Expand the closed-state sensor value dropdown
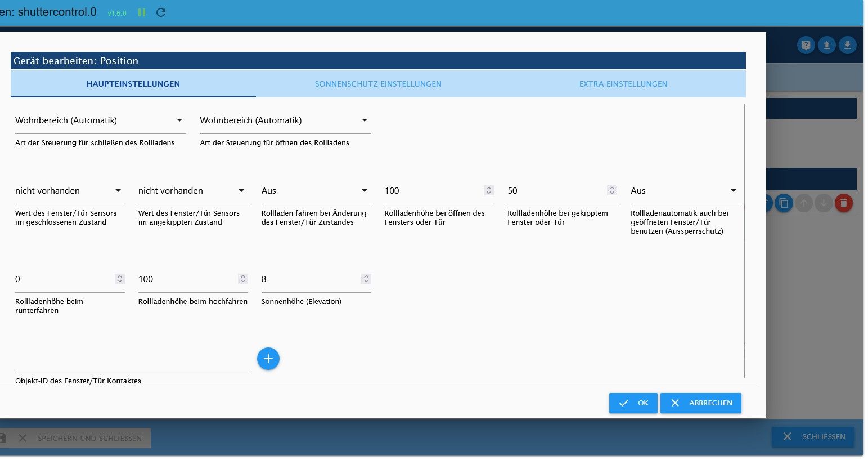Viewport: 868px width, 460px height. (70, 191)
